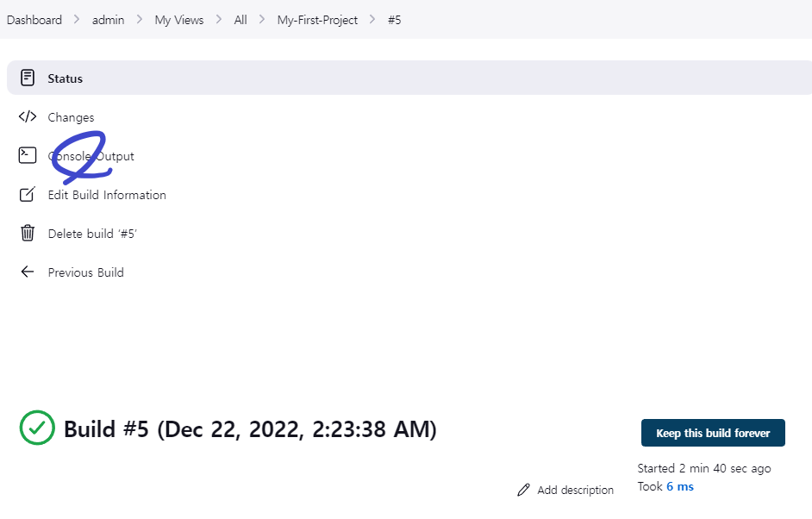Expand chevron after Dashboard breadcrumb
Viewport: 812px width, 519px height.
click(x=77, y=20)
